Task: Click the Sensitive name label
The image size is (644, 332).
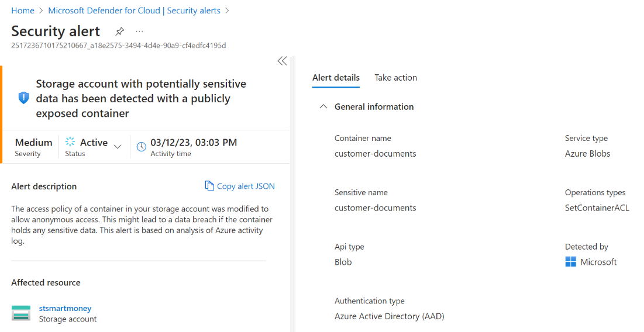Action: [361, 192]
